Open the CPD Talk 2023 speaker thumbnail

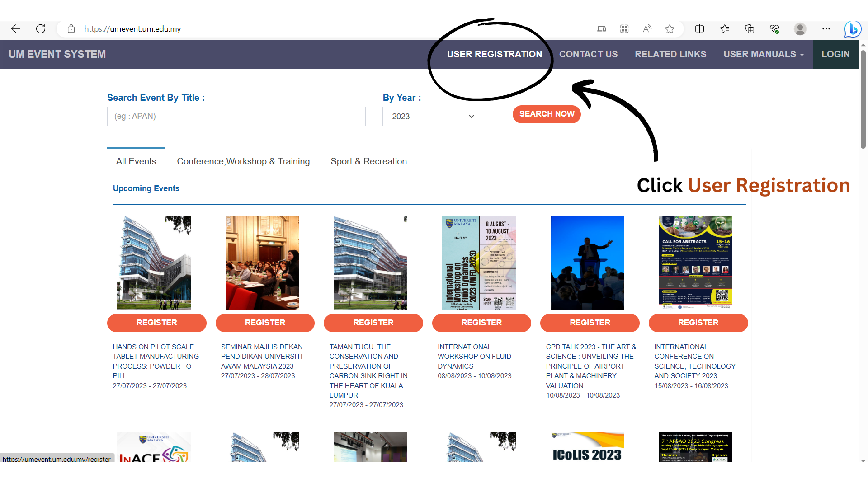click(587, 263)
